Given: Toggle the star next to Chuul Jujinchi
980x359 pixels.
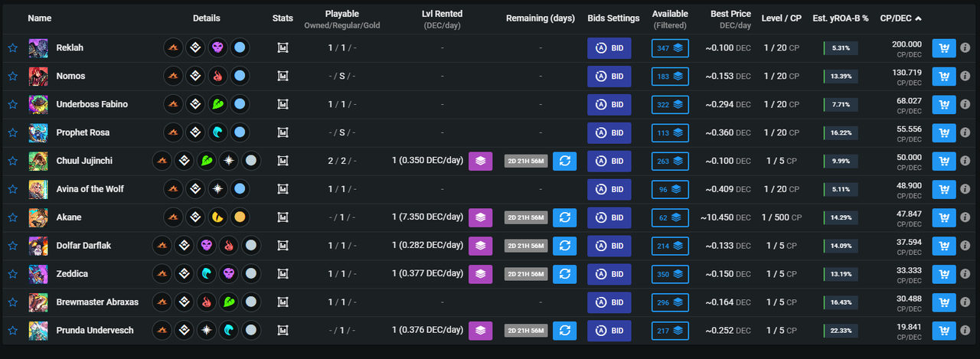Looking at the screenshot, I should 12,162.
